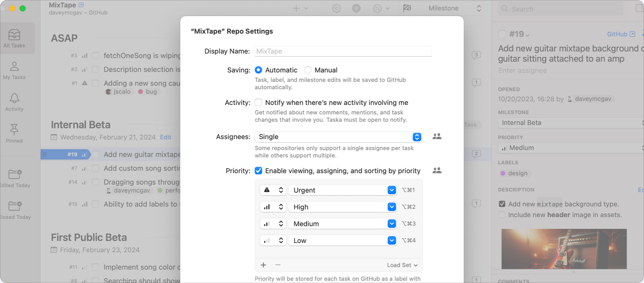Click the comment count bubble for task #3

tap(476, 55)
